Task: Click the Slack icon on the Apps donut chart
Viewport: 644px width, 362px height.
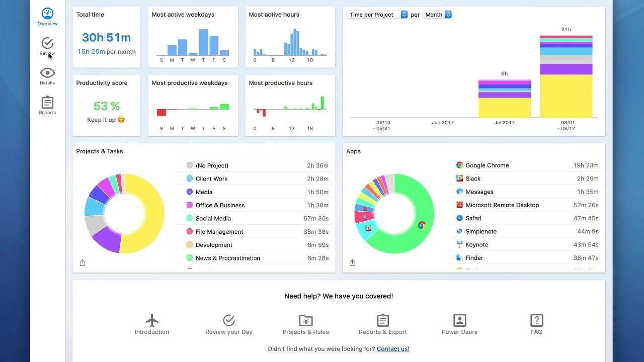Action: pos(368,228)
